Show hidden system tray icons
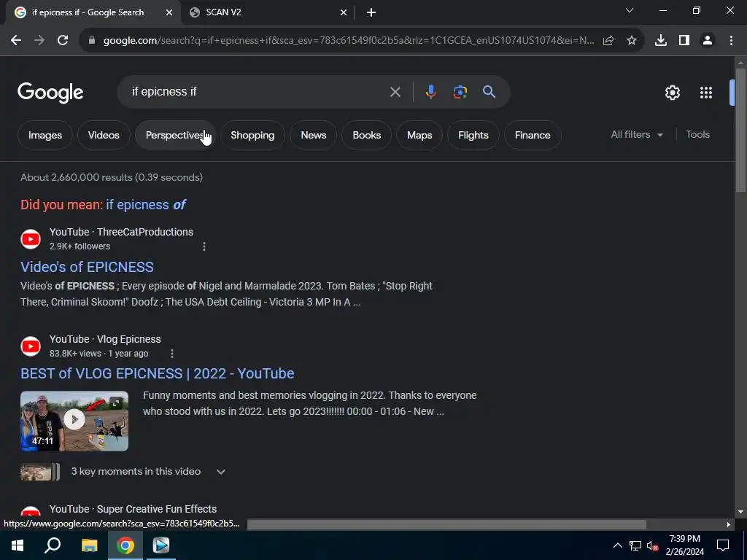The image size is (747, 560). [617, 545]
